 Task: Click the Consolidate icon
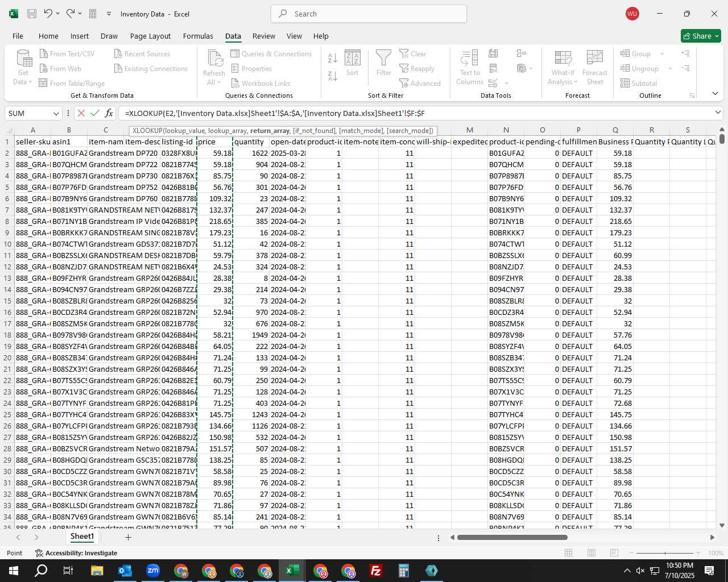pos(522,53)
